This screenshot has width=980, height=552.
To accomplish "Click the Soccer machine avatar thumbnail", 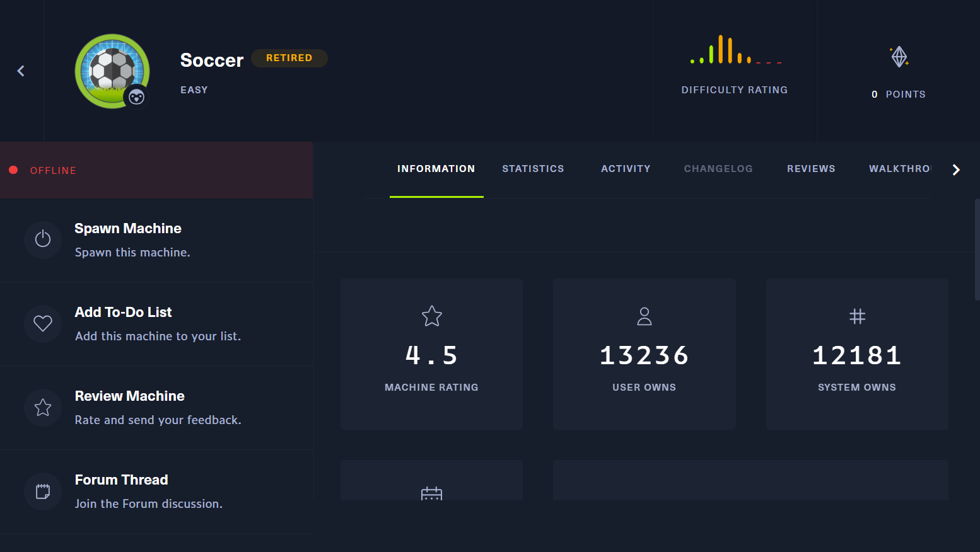I will coord(112,71).
